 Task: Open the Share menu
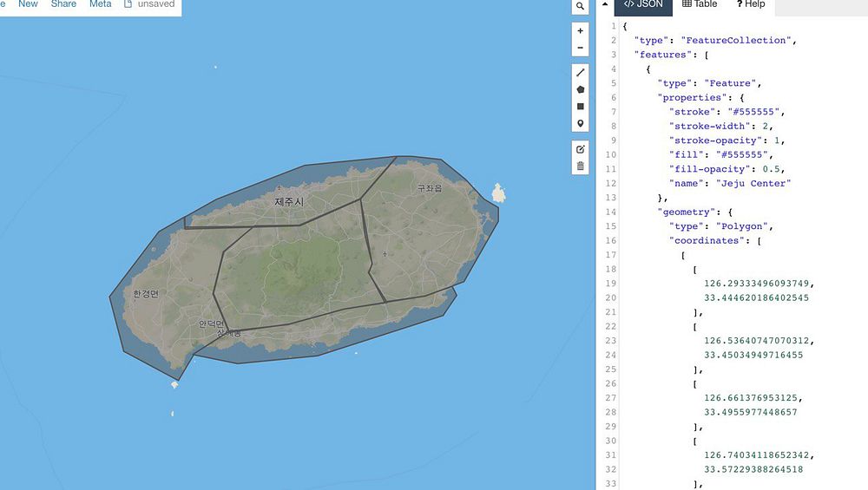63,3
